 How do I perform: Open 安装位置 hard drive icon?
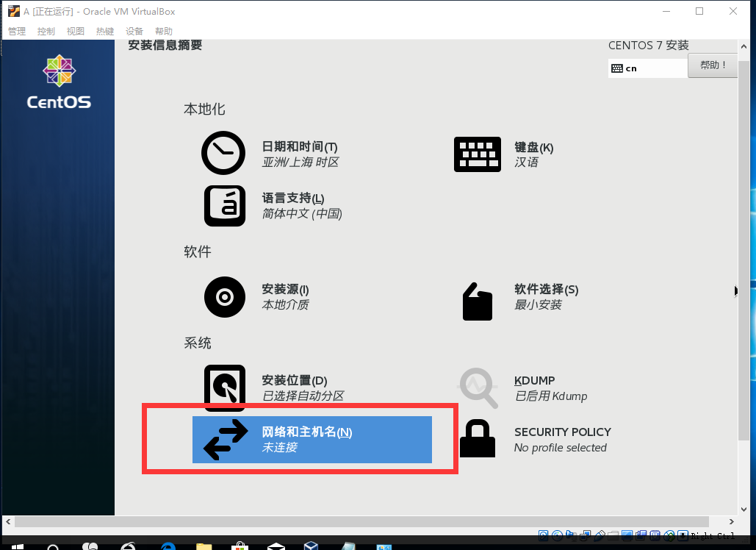pyautogui.click(x=225, y=388)
